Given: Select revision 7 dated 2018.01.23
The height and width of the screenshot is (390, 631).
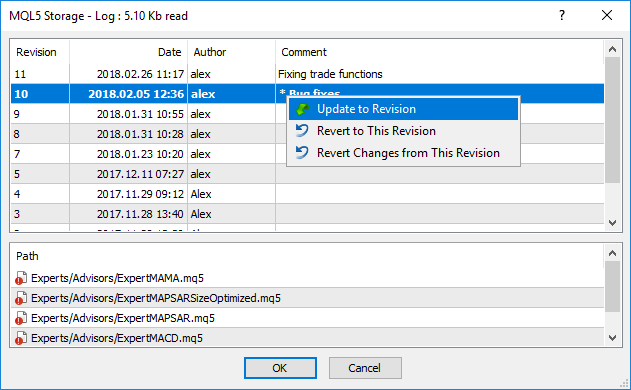Looking at the screenshot, I should tap(307, 154).
